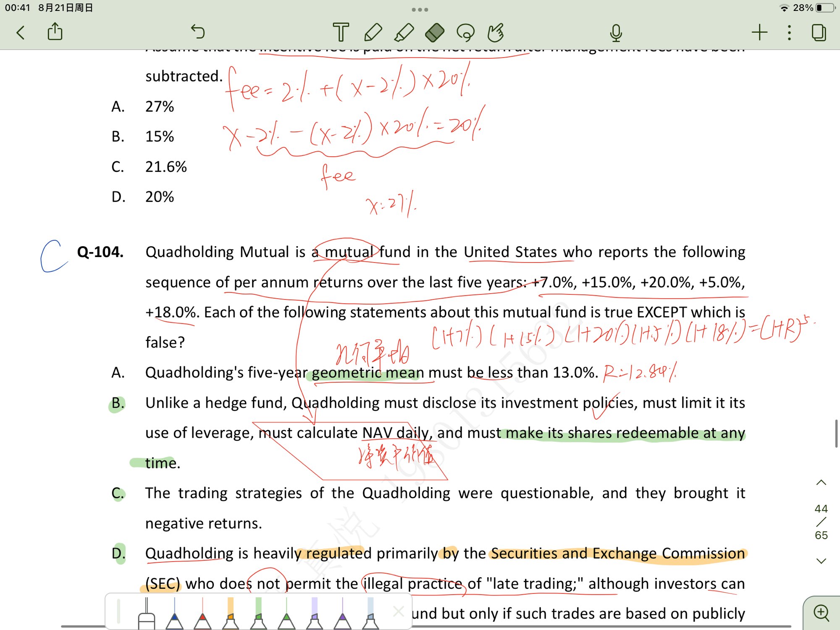Tap the page indicator 44/65
This screenshot has width=840, height=630.
(x=821, y=522)
